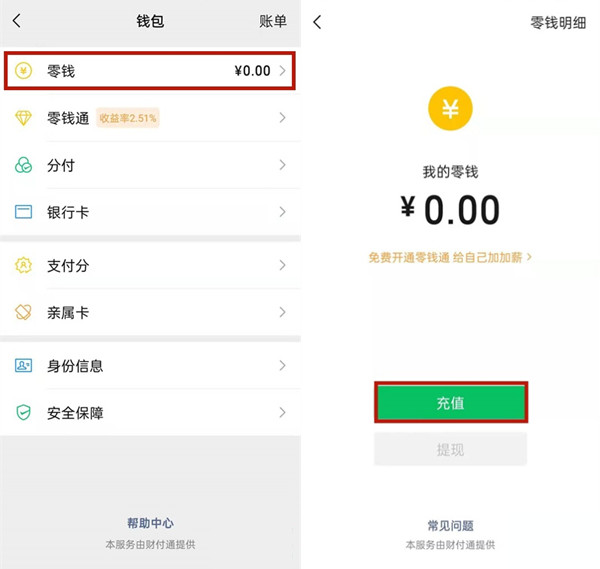Tap the 亲属卡 family card icon
Viewport: 600px width, 569px height.
[24, 312]
